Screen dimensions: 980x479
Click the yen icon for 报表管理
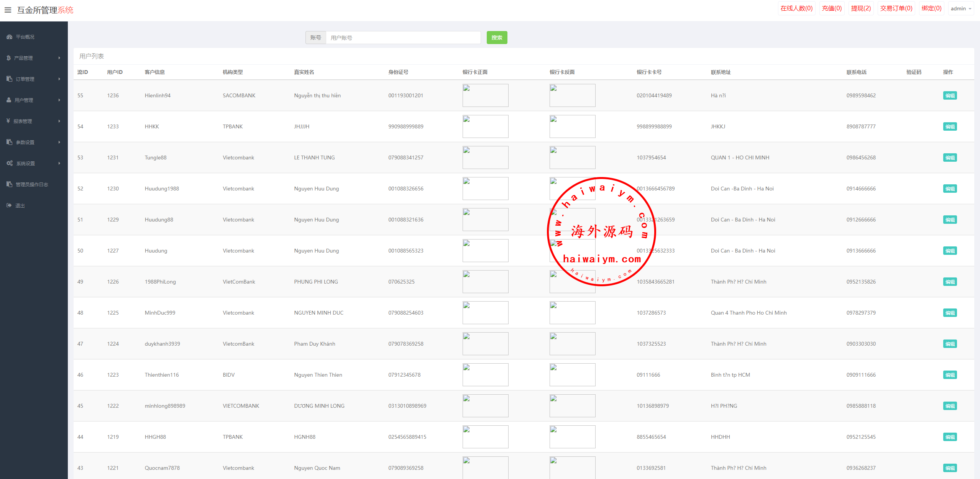pos(8,121)
